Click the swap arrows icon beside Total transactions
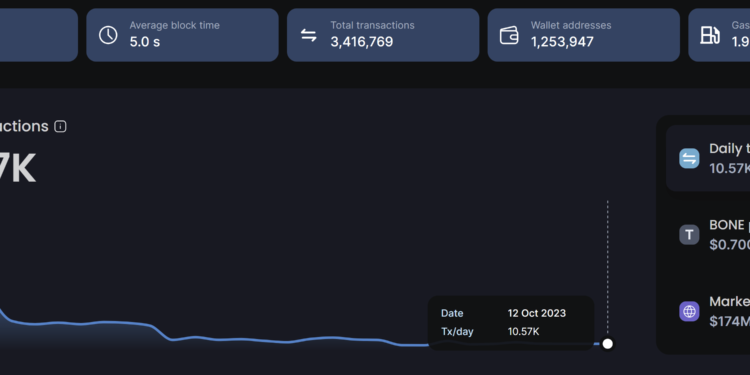This screenshot has height=375, width=750. [309, 35]
